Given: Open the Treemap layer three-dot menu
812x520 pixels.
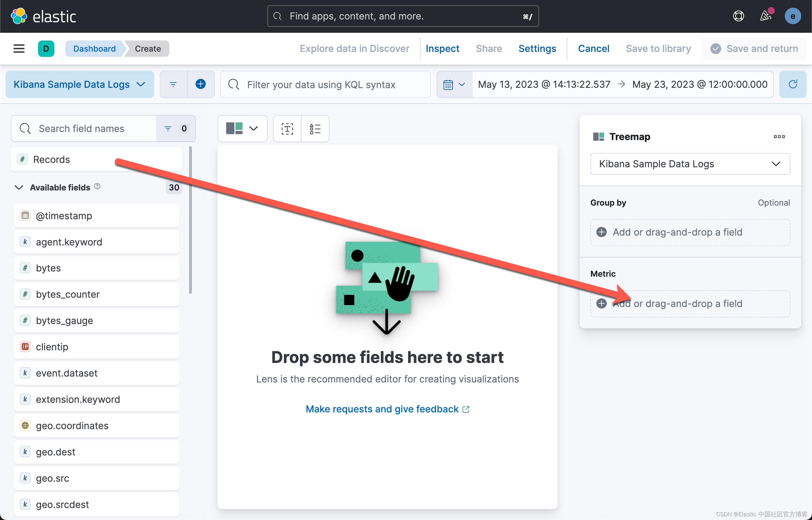Looking at the screenshot, I should [x=779, y=137].
